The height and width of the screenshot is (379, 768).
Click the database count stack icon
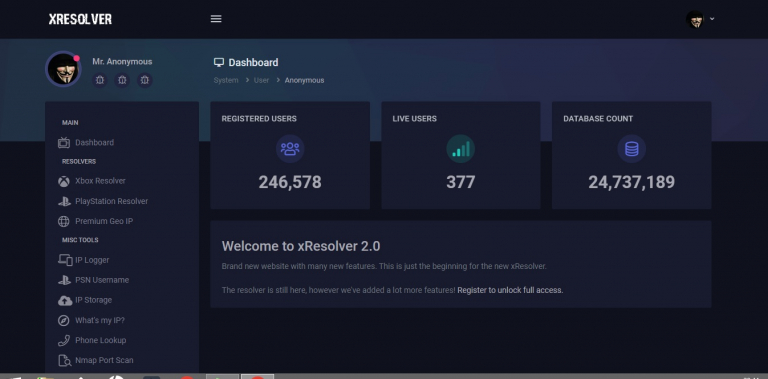631,149
